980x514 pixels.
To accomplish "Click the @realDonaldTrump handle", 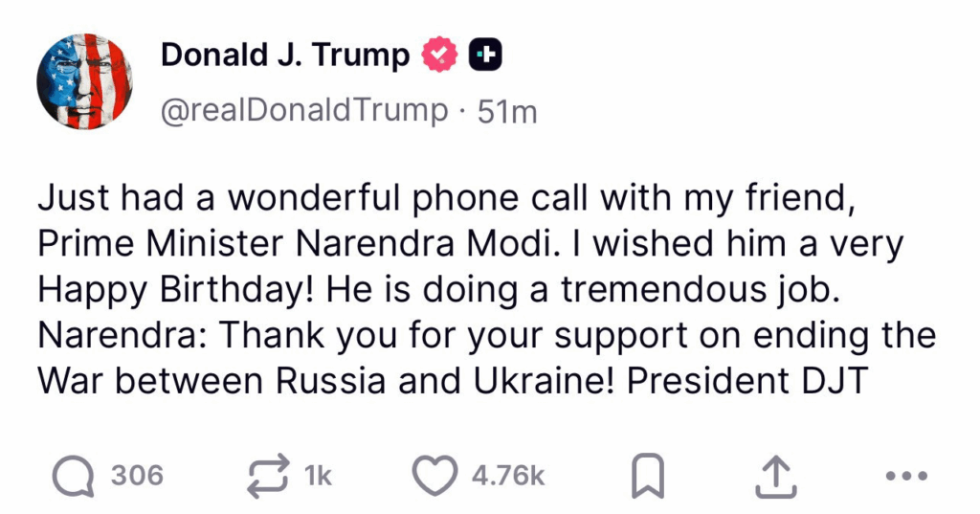I will pyautogui.click(x=304, y=111).
